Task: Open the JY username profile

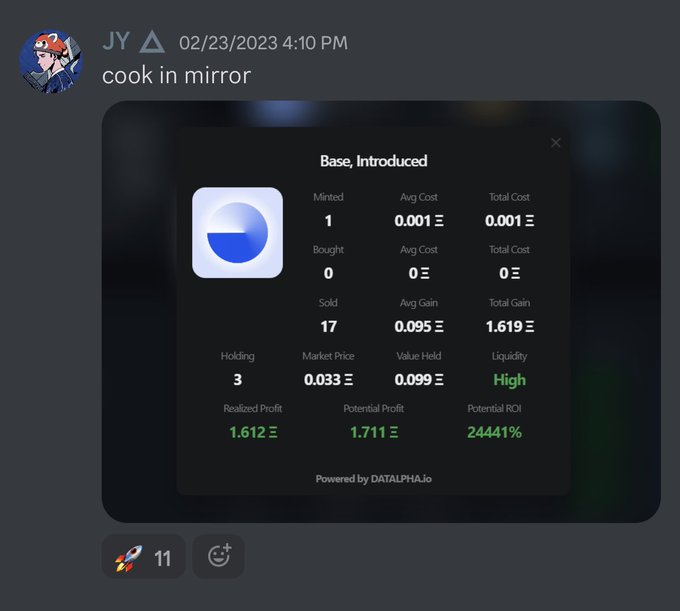Action: [116, 42]
